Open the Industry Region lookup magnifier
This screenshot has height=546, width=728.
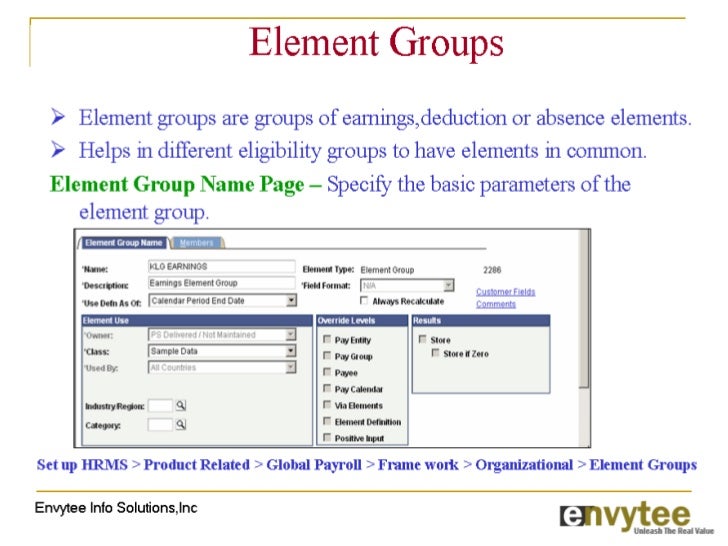tap(181, 405)
